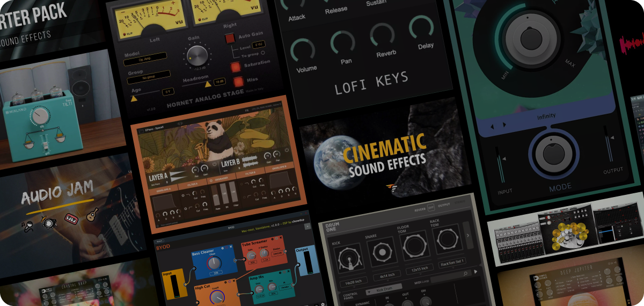Click the Headroom slider handle on Hornet
This screenshot has width=644, height=306.
(208, 83)
